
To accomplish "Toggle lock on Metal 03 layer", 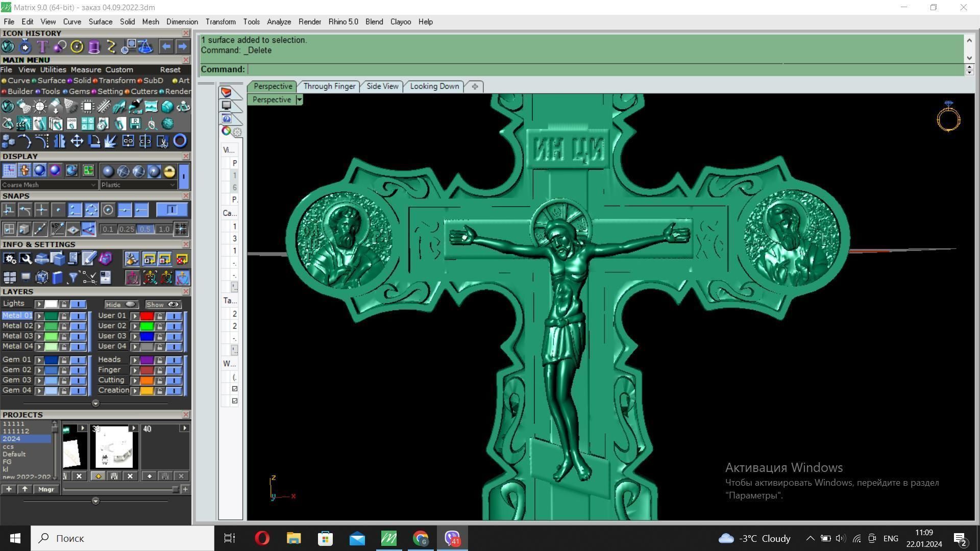I will (x=64, y=336).
